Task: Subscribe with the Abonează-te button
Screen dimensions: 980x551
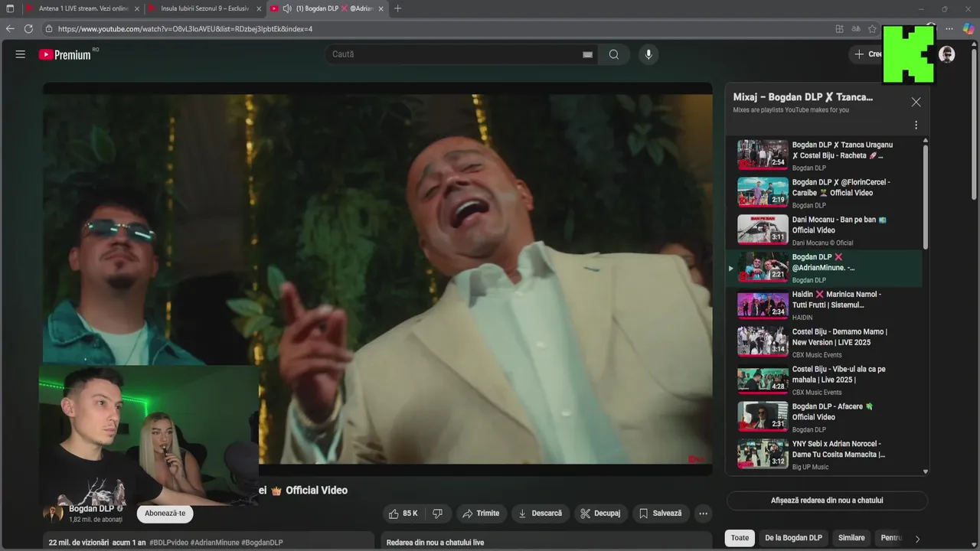Action: 165,514
